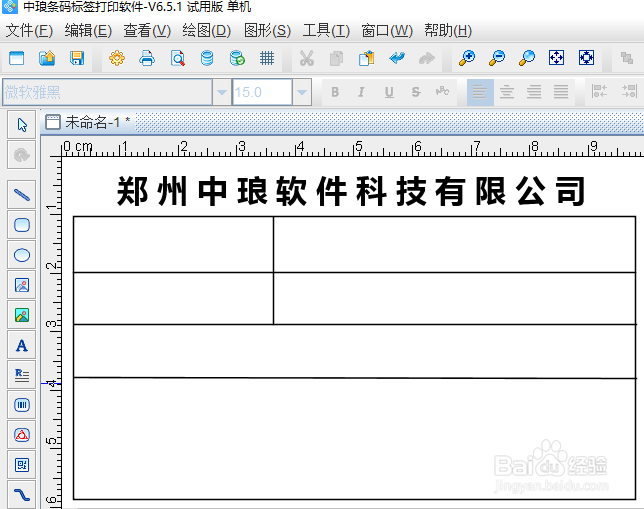Image resolution: width=644 pixels, height=509 pixels.
Task: Select the barcode drawing tool
Action: tap(22, 405)
